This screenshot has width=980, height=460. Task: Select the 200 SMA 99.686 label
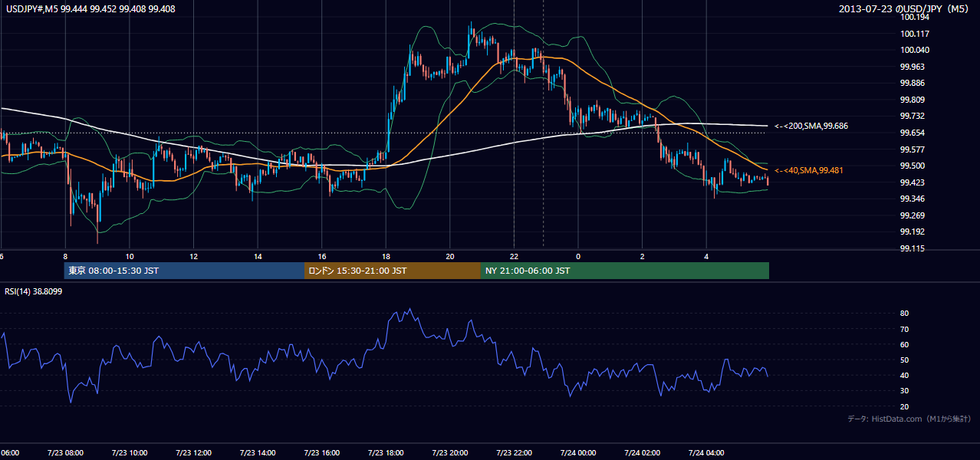coord(811,126)
